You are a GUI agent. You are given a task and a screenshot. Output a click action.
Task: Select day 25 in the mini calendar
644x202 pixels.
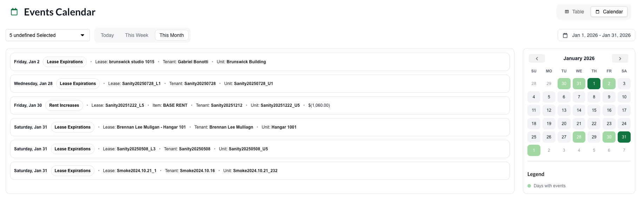coord(534,137)
